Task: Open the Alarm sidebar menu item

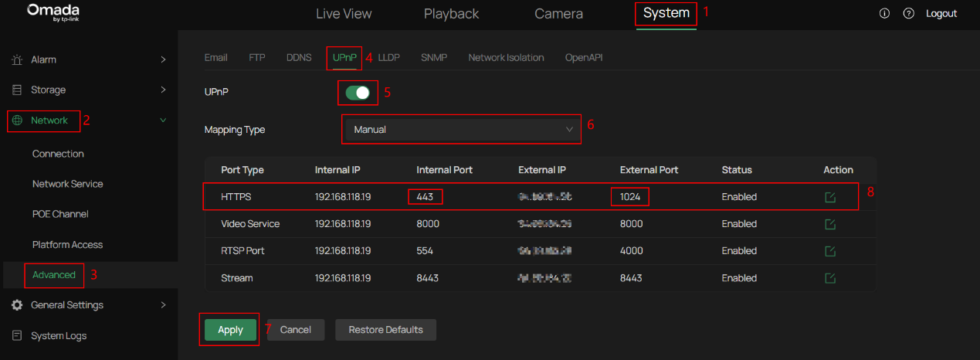Action: (x=89, y=59)
